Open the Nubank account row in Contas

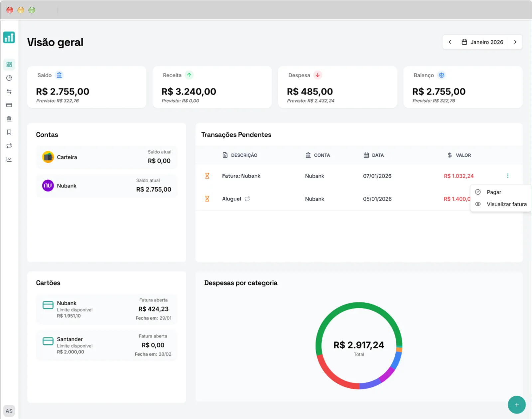[106, 186]
